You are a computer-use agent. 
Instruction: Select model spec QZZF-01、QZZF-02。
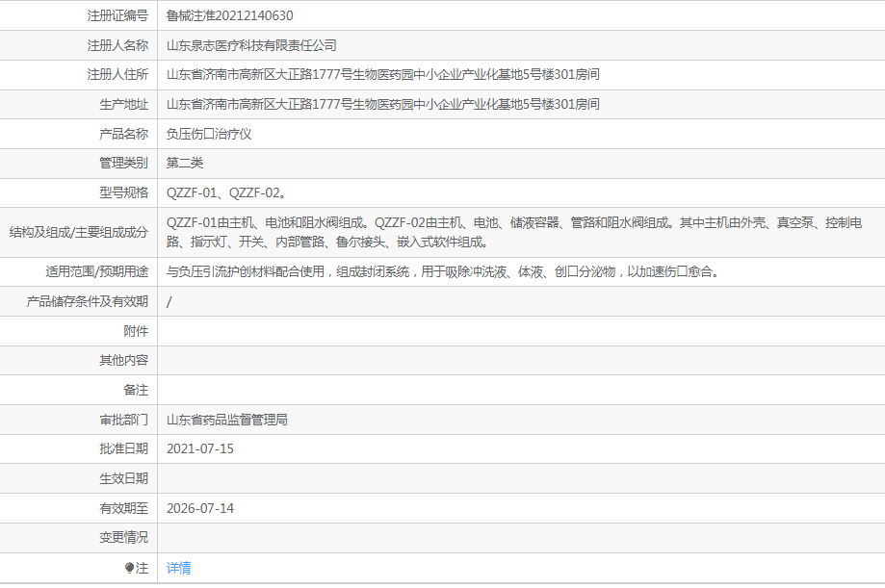click(226, 193)
